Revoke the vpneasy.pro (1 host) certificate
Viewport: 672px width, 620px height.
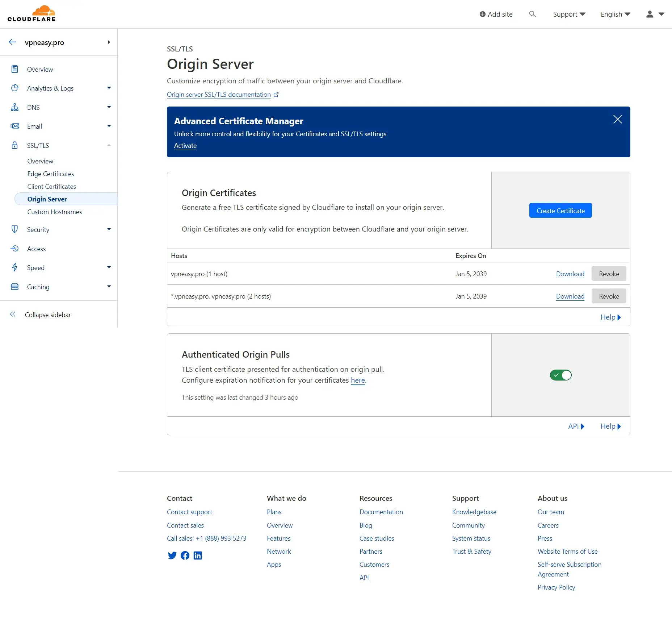point(609,274)
